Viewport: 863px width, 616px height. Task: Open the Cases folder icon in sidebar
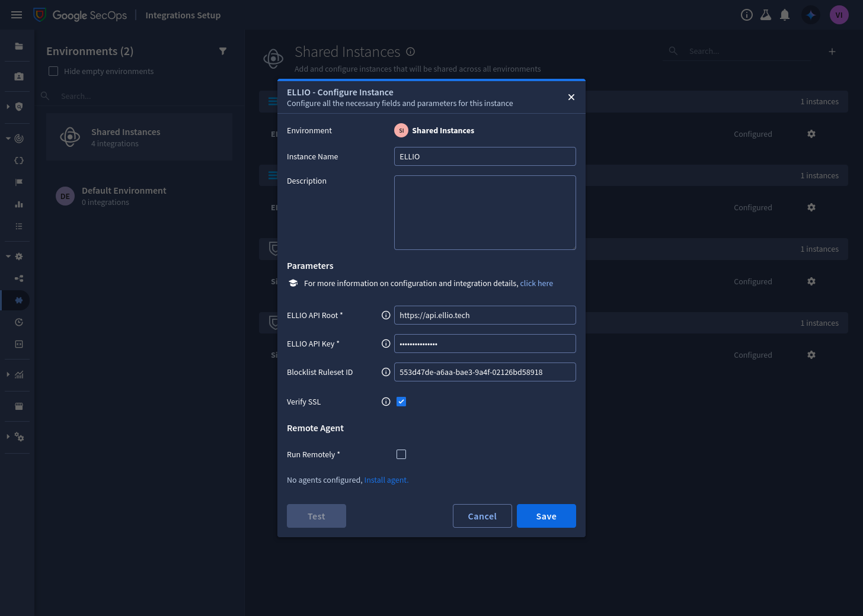tap(19, 46)
